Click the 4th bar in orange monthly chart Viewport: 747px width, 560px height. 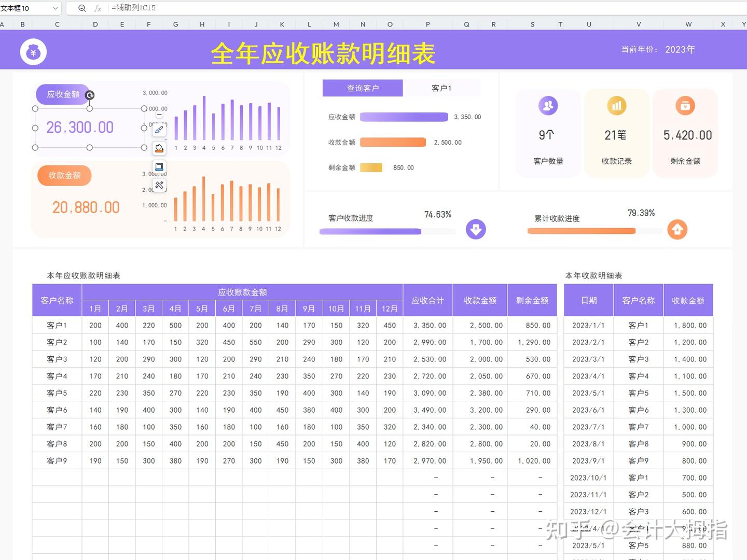pyautogui.click(x=204, y=199)
